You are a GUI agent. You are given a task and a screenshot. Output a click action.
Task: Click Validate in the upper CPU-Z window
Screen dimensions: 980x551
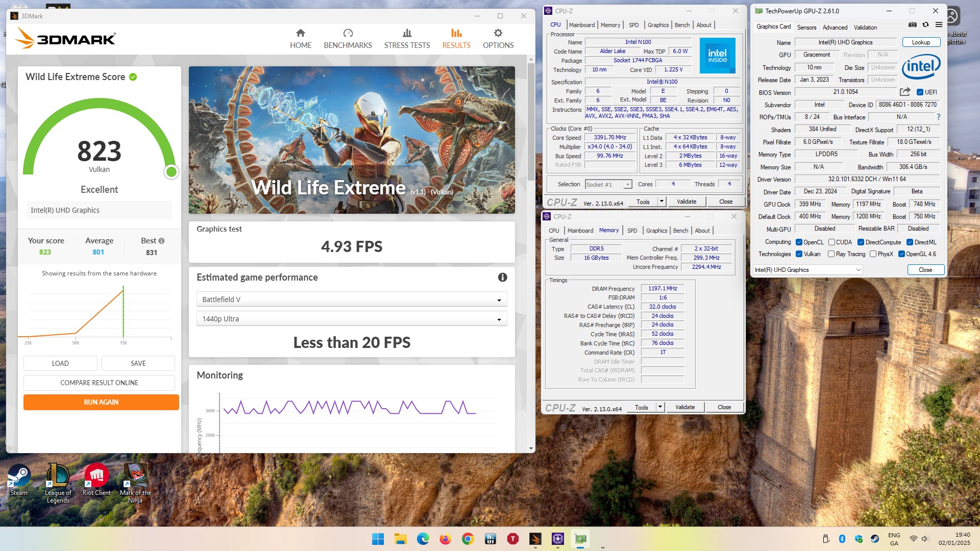(687, 202)
